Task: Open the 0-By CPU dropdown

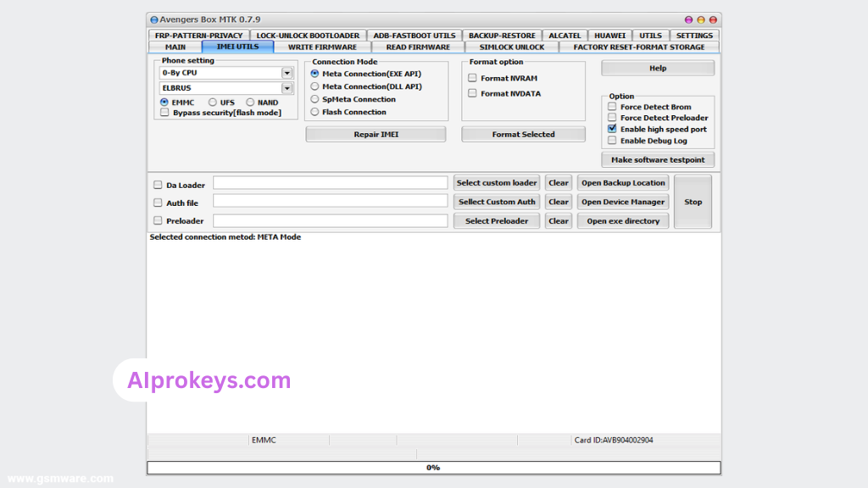Action: point(287,73)
